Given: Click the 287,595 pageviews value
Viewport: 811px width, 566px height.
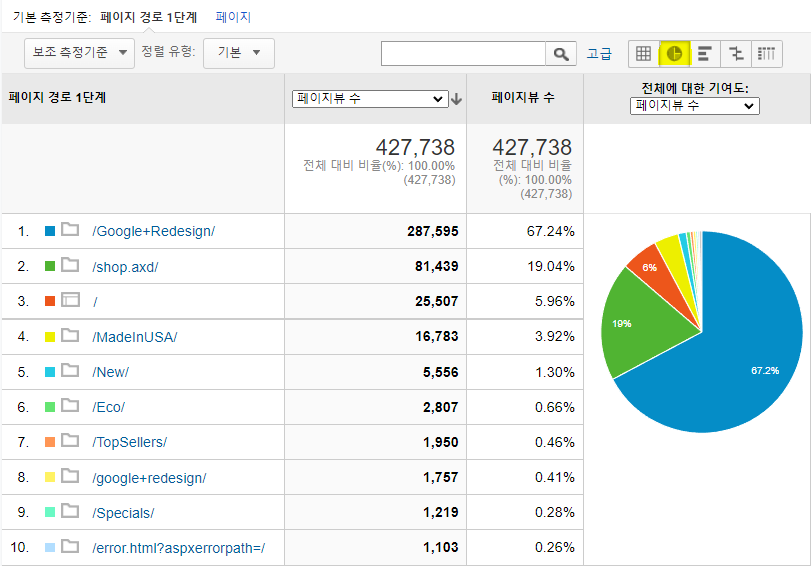Looking at the screenshot, I should point(432,231).
